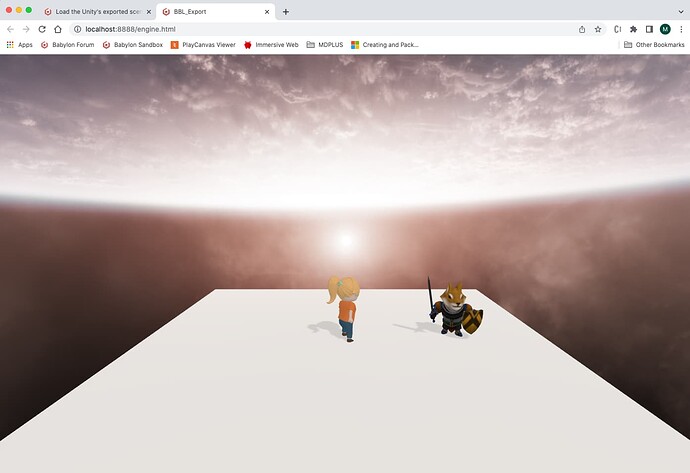Image resolution: width=690 pixels, height=473 pixels.
Task: Open the MDPLUS bookmarks folder
Action: coord(324,45)
